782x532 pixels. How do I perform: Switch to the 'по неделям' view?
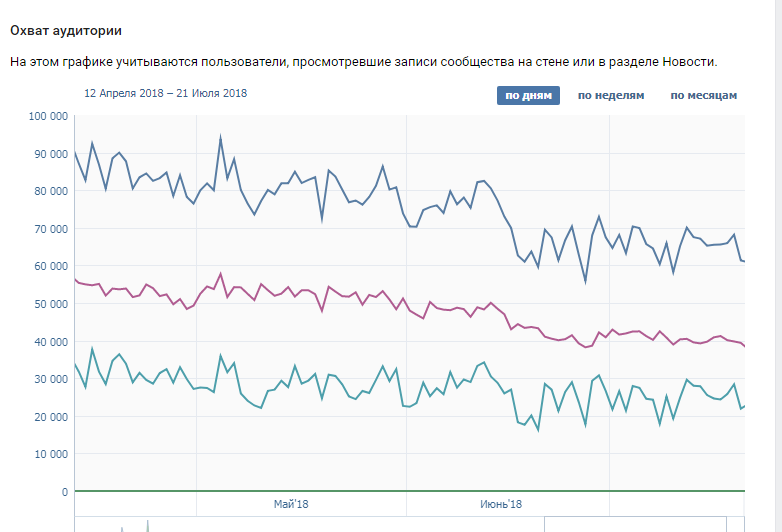click(611, 95)
